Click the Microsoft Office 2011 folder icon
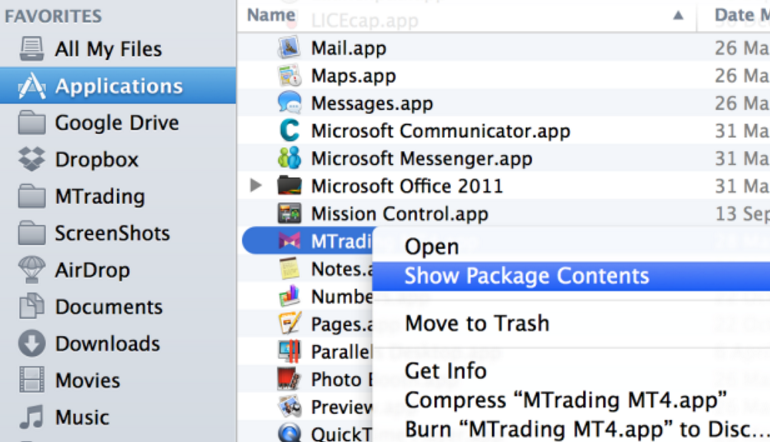 pos(289,186)
